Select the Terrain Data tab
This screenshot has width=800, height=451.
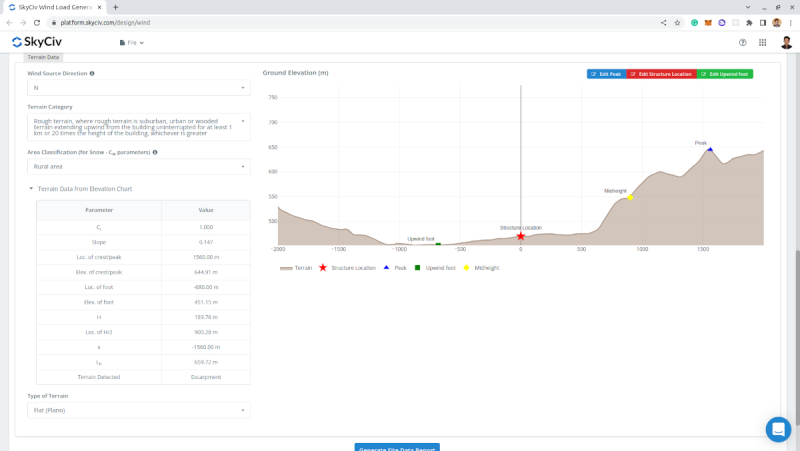tap(43, 58)
